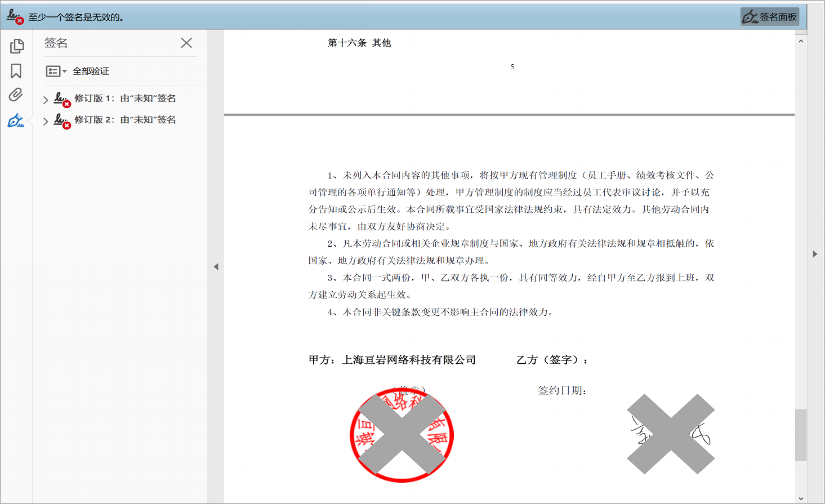Click the text 甲方：上海亘岩网络科技有限公司
Screen dimensions: 825x504
pyautogui.click(x=392, y=360)
